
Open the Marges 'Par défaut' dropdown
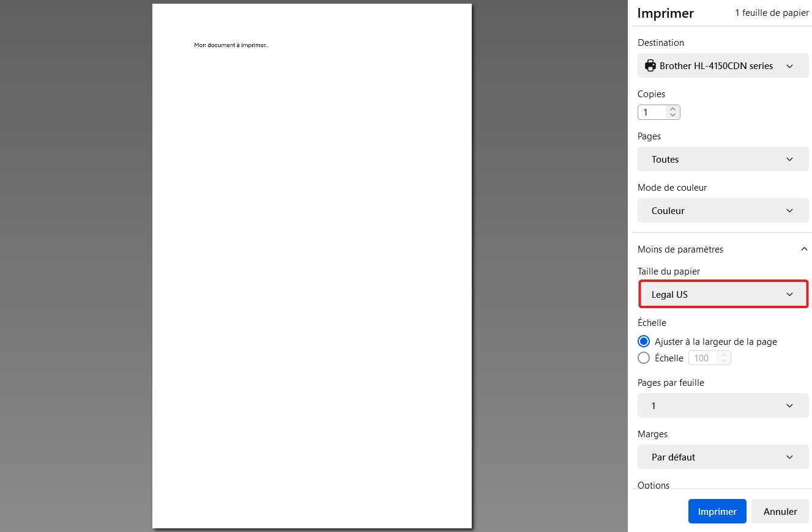(x=723, y=457)
